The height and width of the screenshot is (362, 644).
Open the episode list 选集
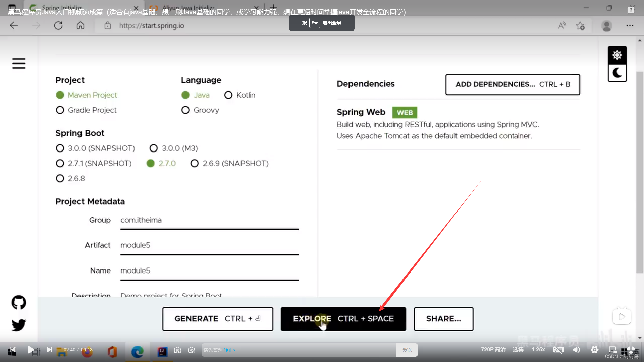pyautogui.click(x=518, y=349)
